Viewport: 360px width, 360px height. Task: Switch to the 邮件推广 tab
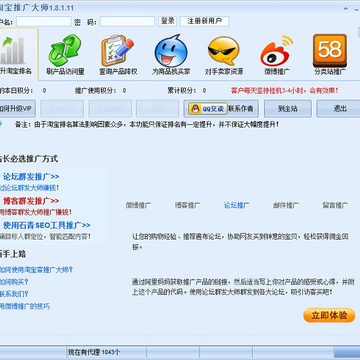(286, 205)
